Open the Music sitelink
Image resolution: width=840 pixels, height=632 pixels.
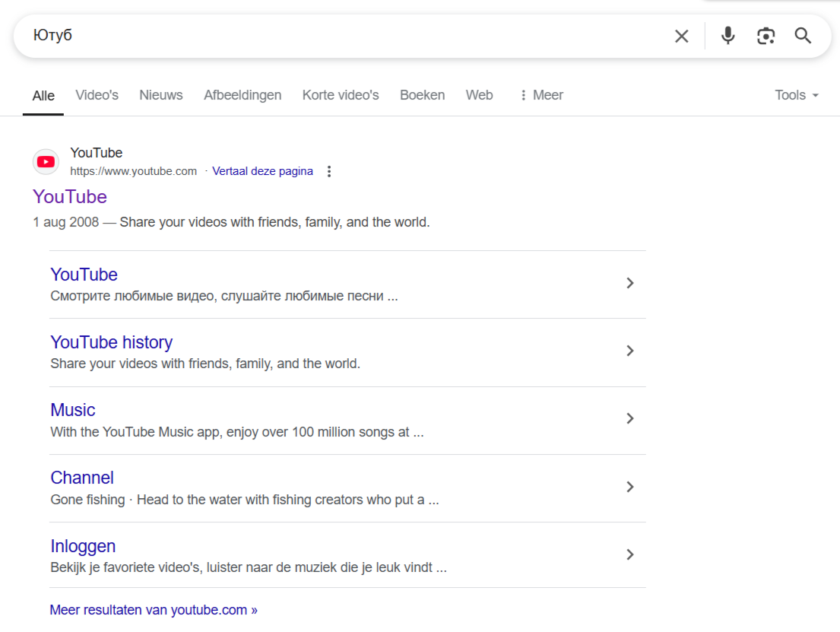(x=73, y=410)
